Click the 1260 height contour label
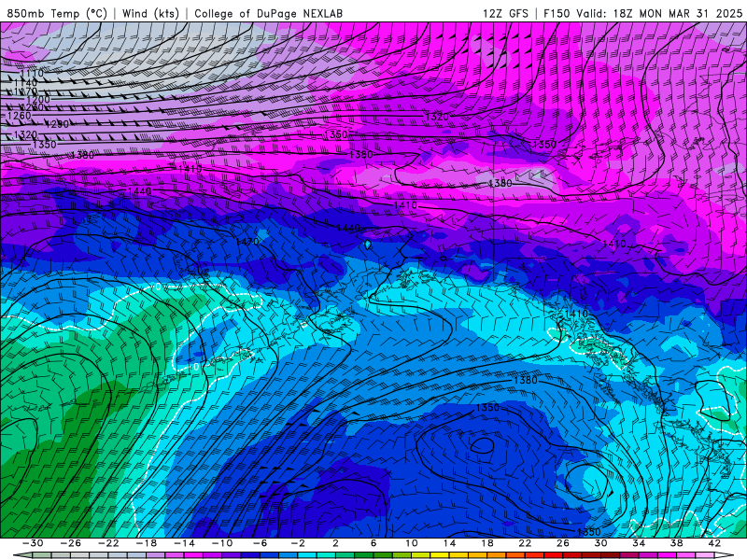Screen dimensions: 747x560 point(20,116)
